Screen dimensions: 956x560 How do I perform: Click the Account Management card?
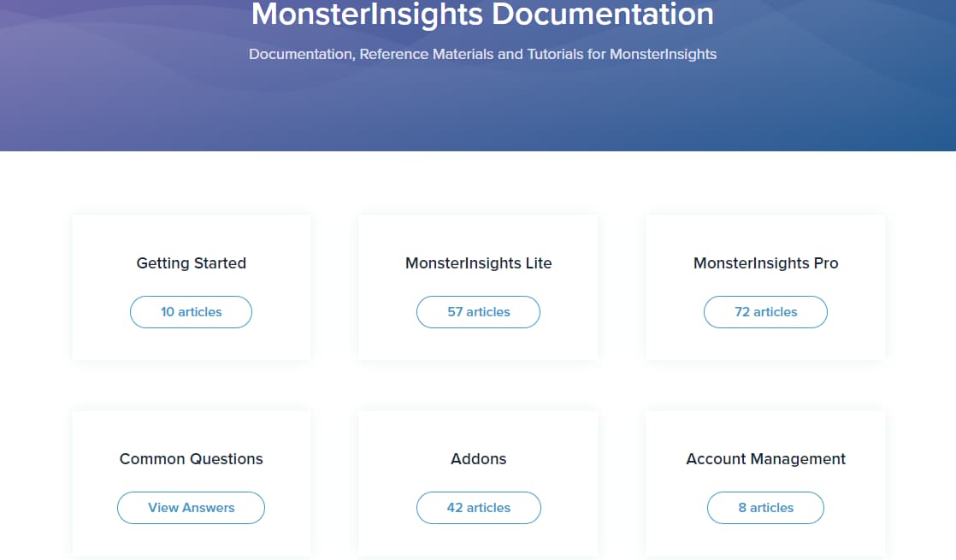(x=764, y=483)
